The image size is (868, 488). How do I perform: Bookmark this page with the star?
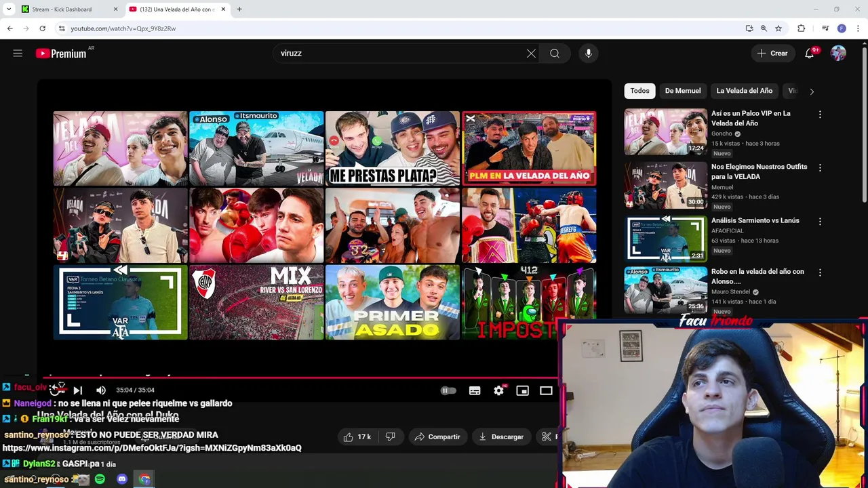coord(778,28)
